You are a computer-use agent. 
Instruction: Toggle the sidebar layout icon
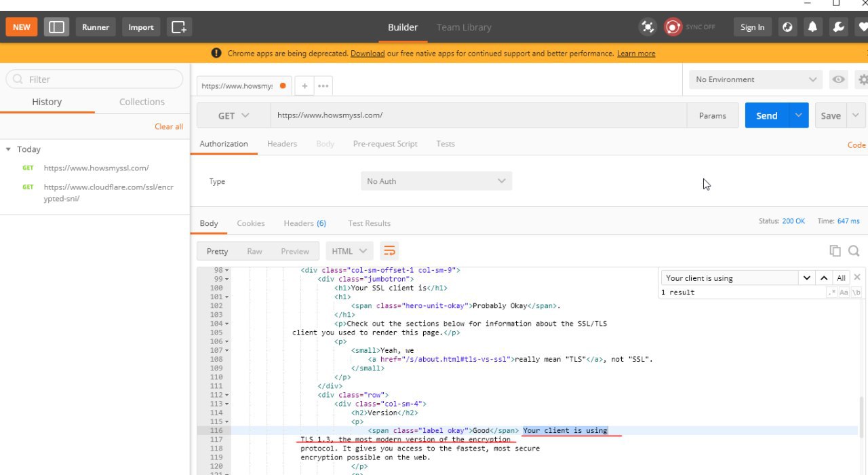[57, 27]
